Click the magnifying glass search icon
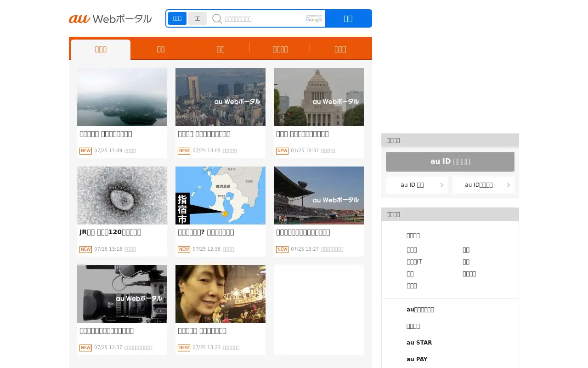This screenshot has height=368, width=588. (x=217, y=18)
